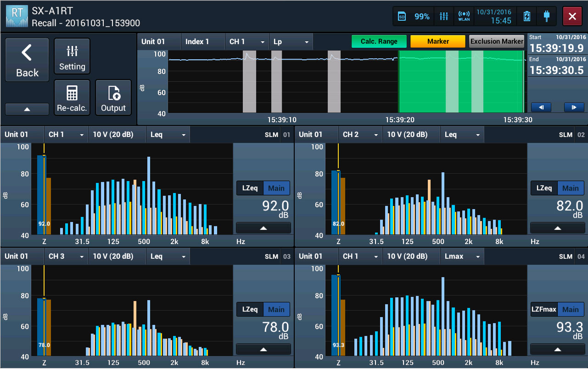
Task: Click the Output file icon
Action: click(113, 98)
